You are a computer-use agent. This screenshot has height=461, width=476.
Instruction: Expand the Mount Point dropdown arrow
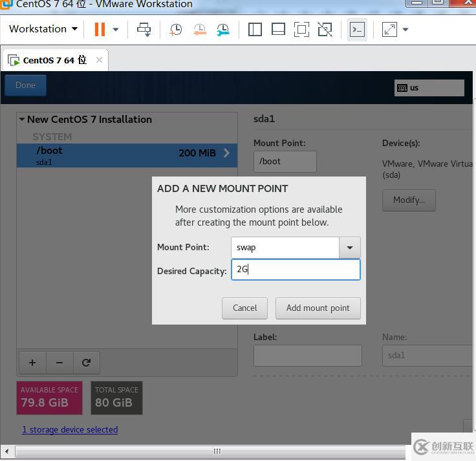coord(350,248)
